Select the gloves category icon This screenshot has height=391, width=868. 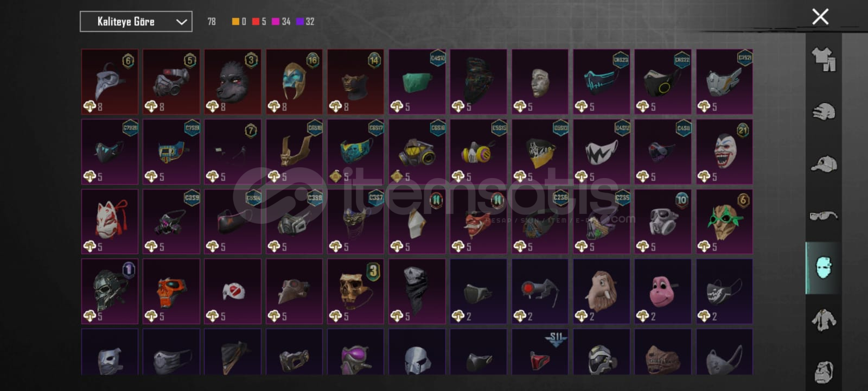coord(824,112)
